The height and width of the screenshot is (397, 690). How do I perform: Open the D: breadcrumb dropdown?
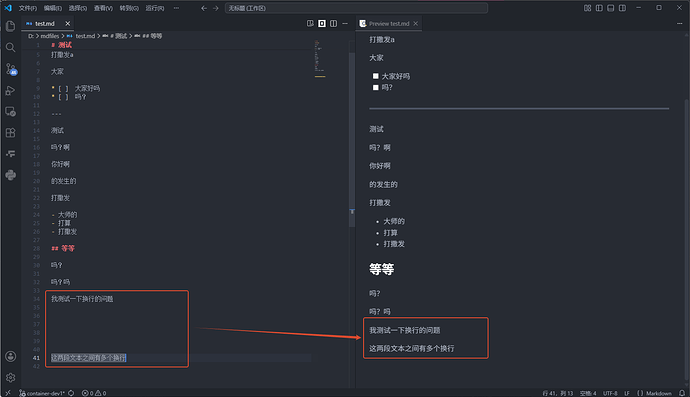click(31, 36)
